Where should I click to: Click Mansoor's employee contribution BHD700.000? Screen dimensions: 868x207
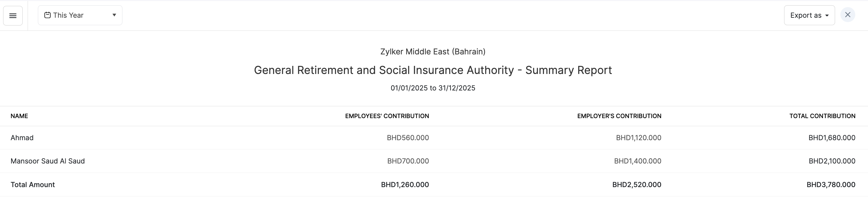408,161
